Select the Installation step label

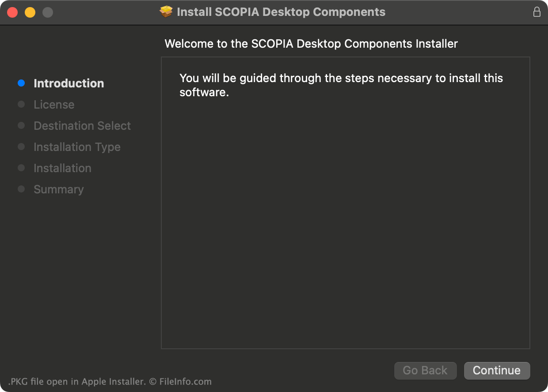click(x=62, y=168)
